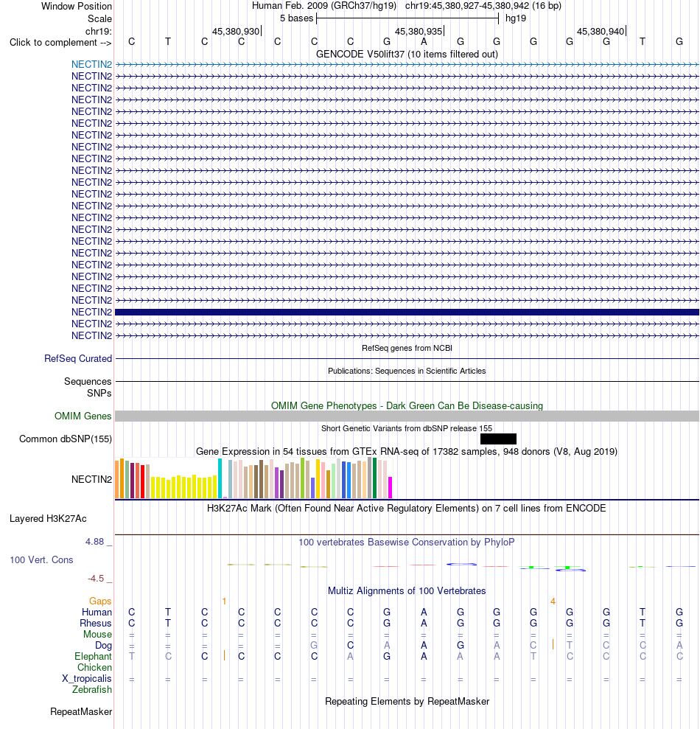The width and height of the screenshot is (700, 729).
Task: Click the 45,380,940 ruler position marker
Action: pyautogui.click(x=601, y=31)
